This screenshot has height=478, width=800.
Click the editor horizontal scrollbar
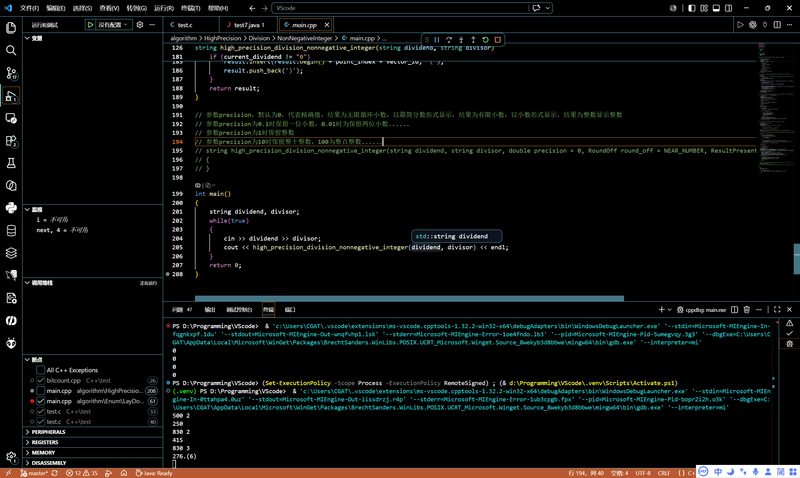pyautogui.click(x=409, y=298)
